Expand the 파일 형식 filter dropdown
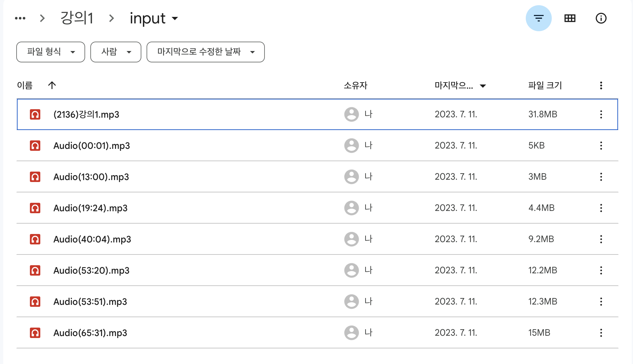Screen dimensions: 633x364 tap(51, 52)
